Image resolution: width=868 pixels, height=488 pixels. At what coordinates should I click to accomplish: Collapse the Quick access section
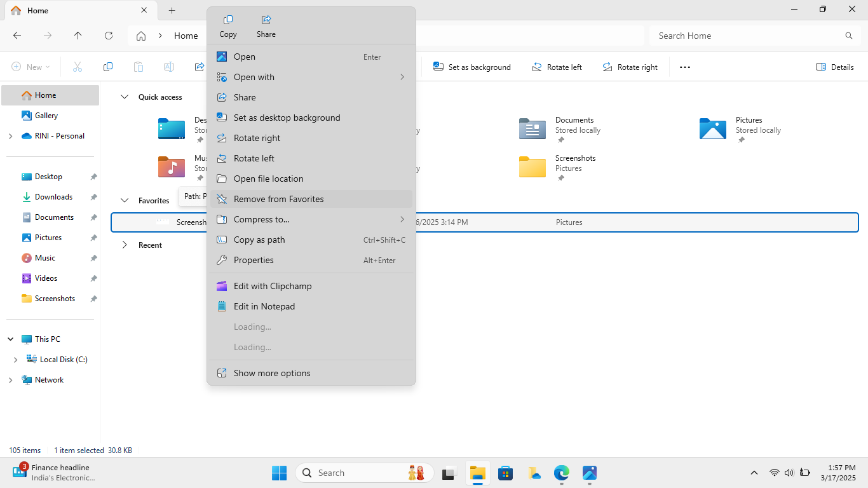(125, 97)
